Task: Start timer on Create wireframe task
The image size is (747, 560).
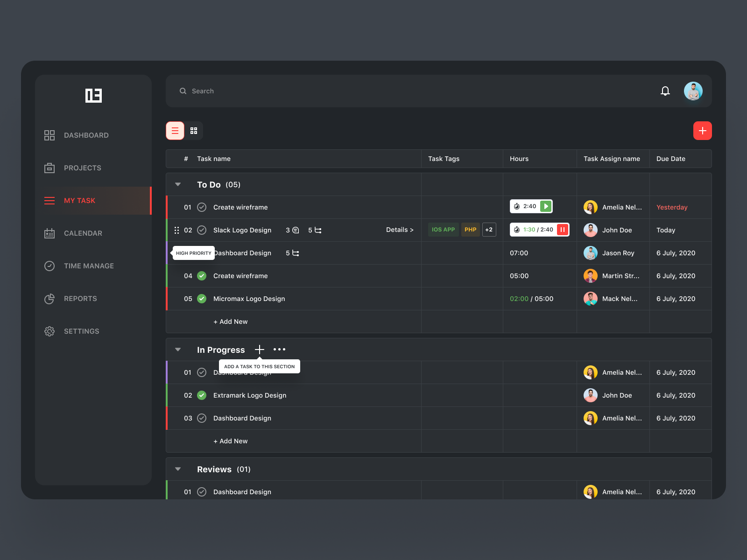Action: pos(546,206)
